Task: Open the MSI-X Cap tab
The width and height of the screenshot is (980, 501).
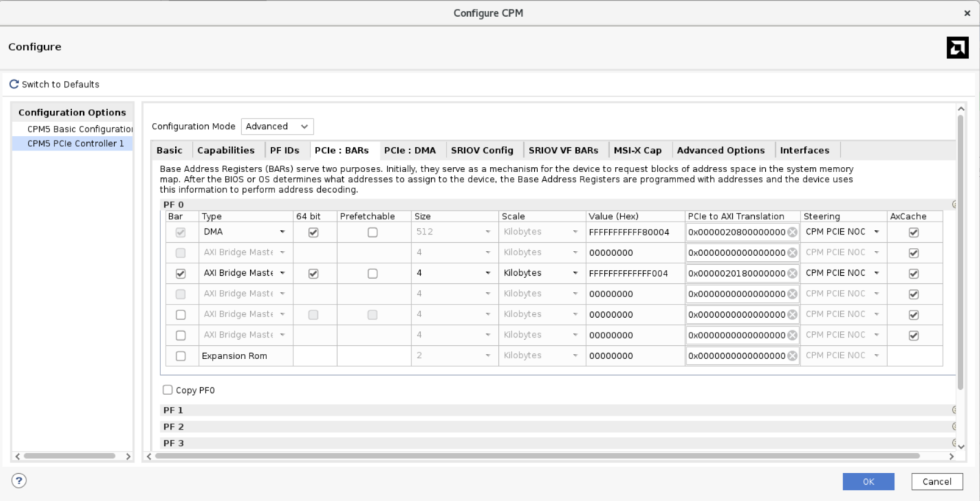Action: point(637,150)
